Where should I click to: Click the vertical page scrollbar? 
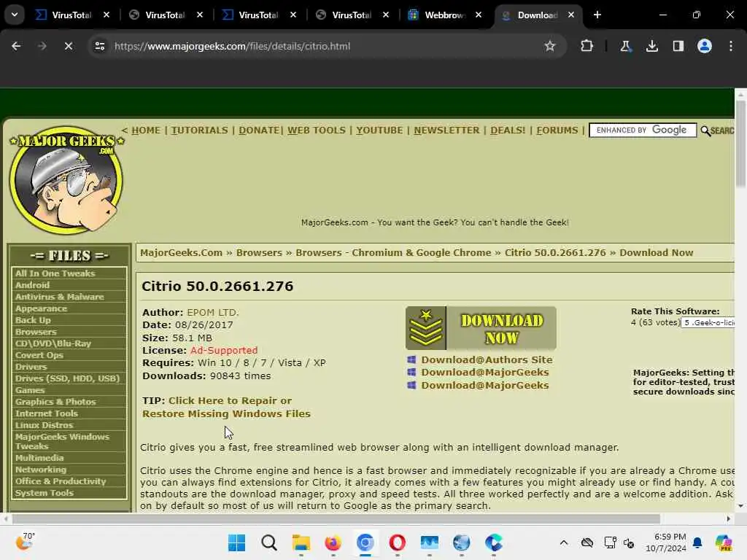point(740,145)
